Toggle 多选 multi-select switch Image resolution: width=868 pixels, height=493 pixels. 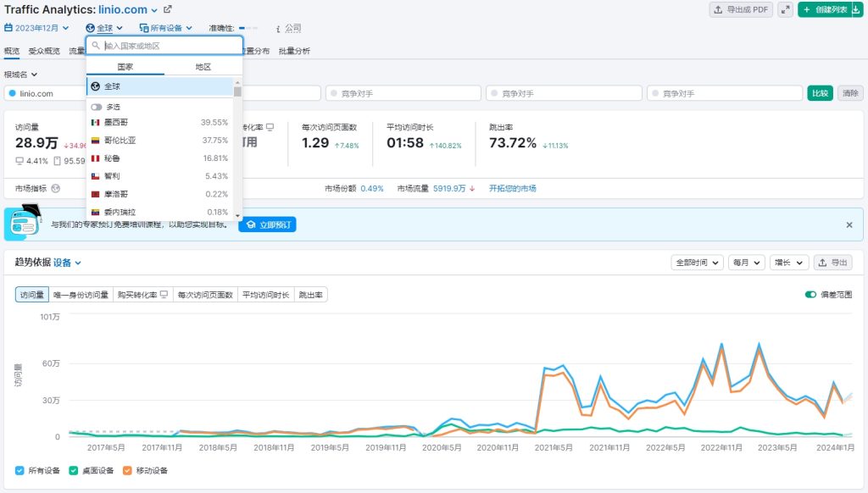click(97, 107)
